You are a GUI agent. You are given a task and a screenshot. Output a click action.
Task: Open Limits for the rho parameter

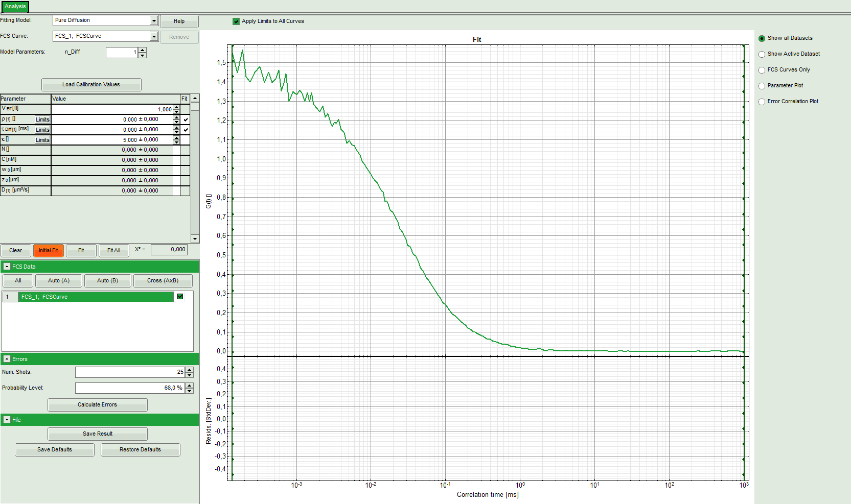(x=42, y=119)
